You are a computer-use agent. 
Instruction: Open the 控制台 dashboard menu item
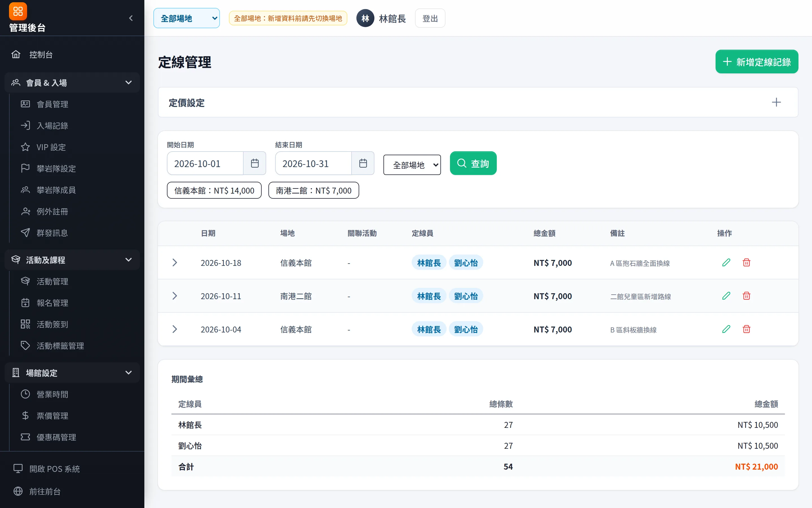(x=72, y=54)
